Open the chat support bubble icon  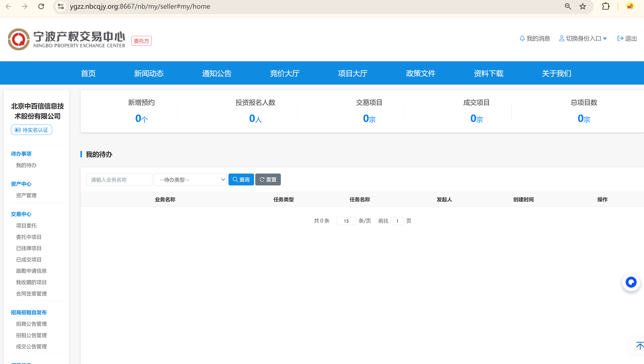[631, 282]
